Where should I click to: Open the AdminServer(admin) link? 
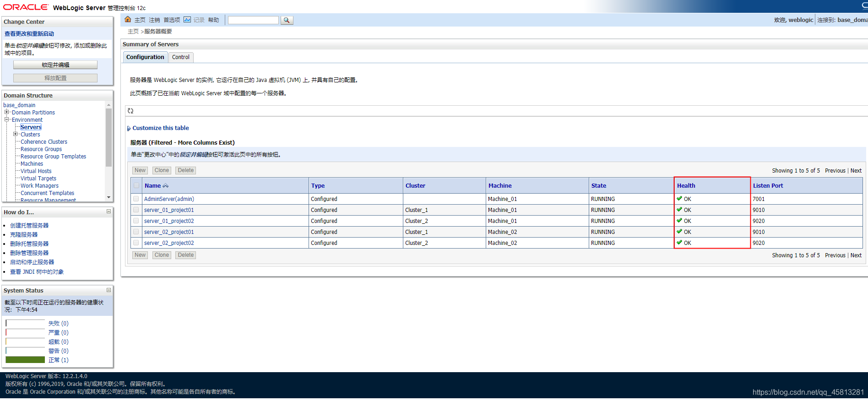click(169, 199)
